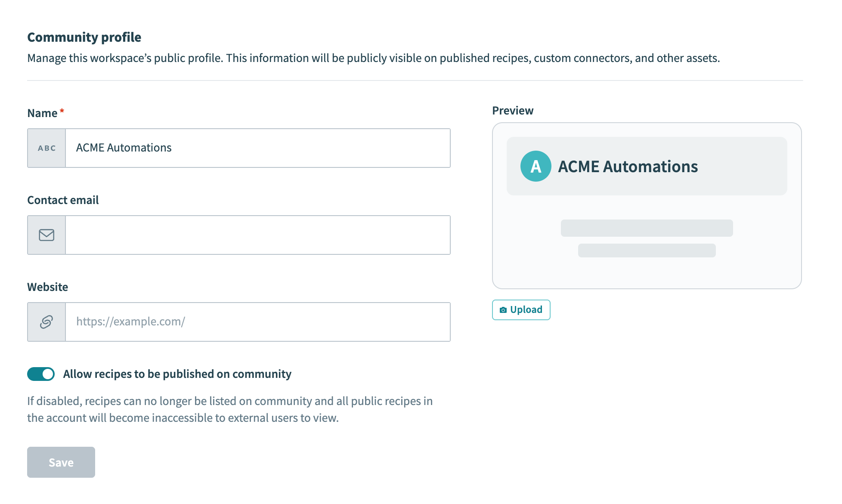This screenshot has width=842, height=504.
Task: Click into the Name field showing ACME Automations
Action: (x=257, y=148)
